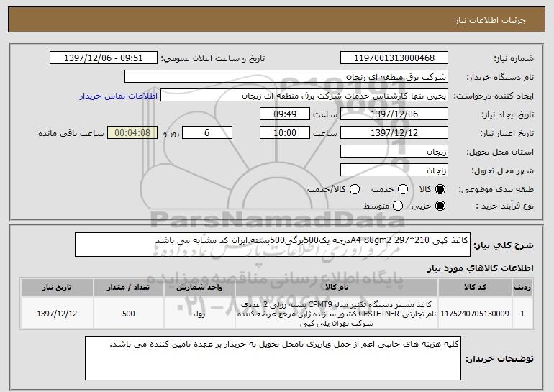Click the unit cell رول
Screen dimensions: 554x392
point(199,314)
